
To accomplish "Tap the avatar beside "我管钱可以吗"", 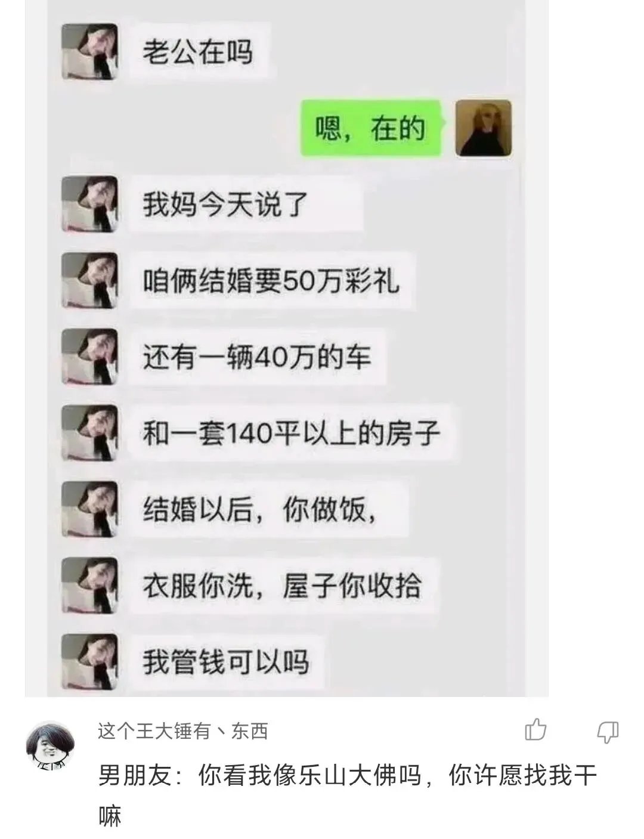I will (x=90, y=662).
